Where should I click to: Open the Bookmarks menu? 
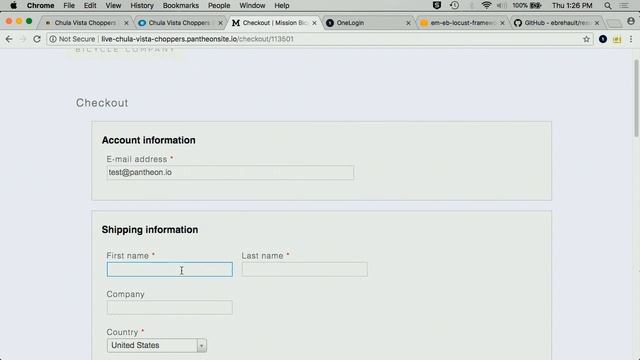coord(180,5)
